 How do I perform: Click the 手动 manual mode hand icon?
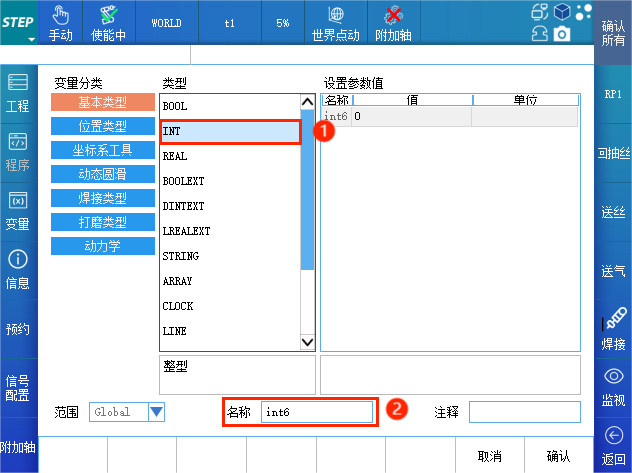click(x=60, y=16)
